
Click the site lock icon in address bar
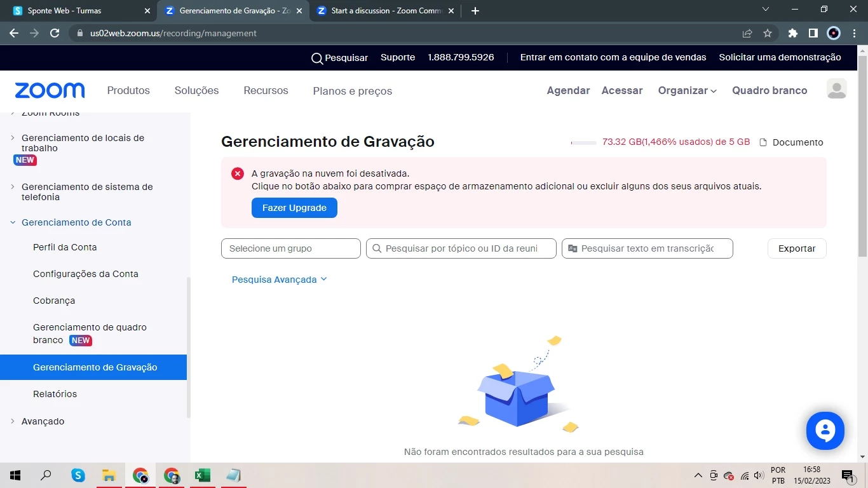(x=79, y=33)
